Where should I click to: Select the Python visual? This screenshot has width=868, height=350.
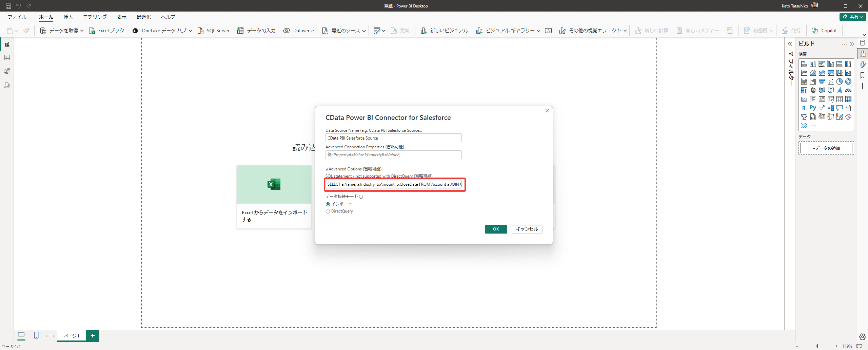[x=813, y=108]
